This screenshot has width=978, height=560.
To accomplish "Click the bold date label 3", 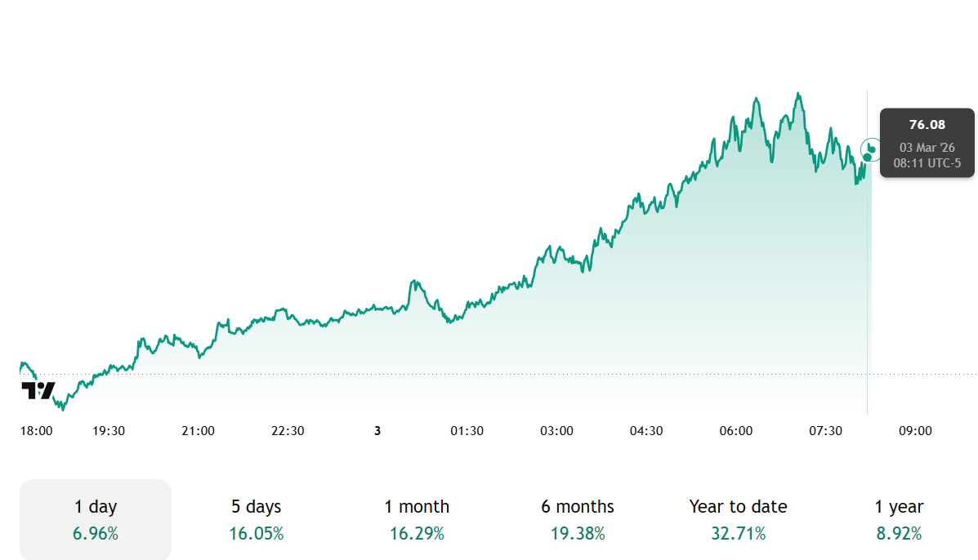I will click(377, 431).
